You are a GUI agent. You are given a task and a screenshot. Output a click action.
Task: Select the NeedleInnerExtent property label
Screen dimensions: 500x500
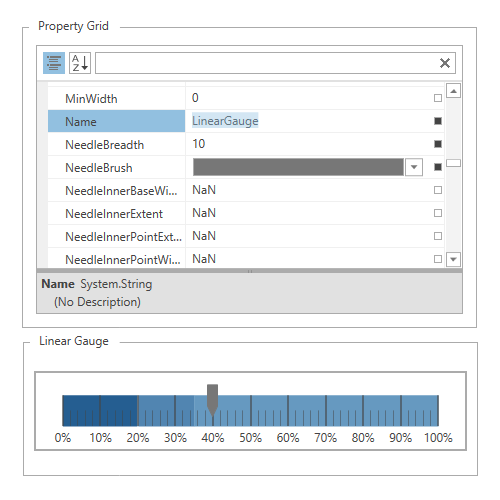(x=114, y=214)
